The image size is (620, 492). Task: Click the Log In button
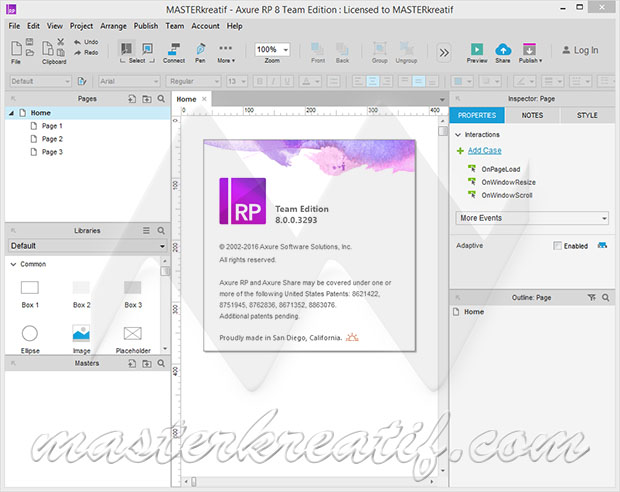[580, 50]
